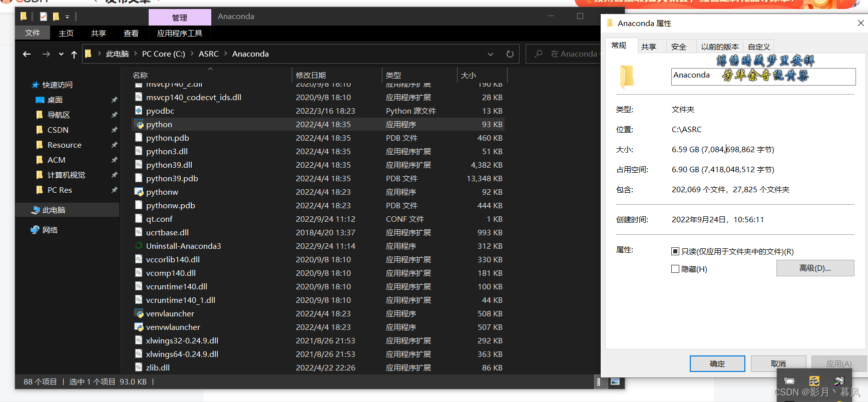Click the venvlauncher application icon

(139, 313)
